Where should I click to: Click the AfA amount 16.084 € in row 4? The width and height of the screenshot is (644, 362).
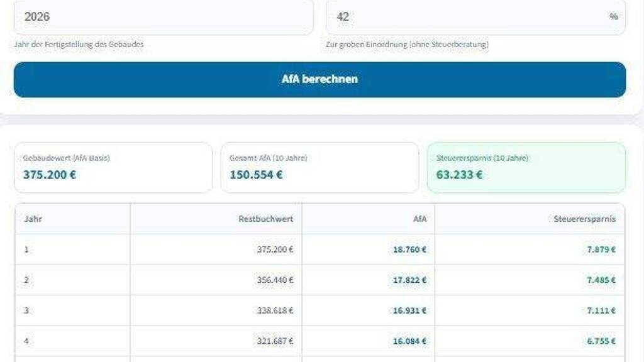coord(409,341)
